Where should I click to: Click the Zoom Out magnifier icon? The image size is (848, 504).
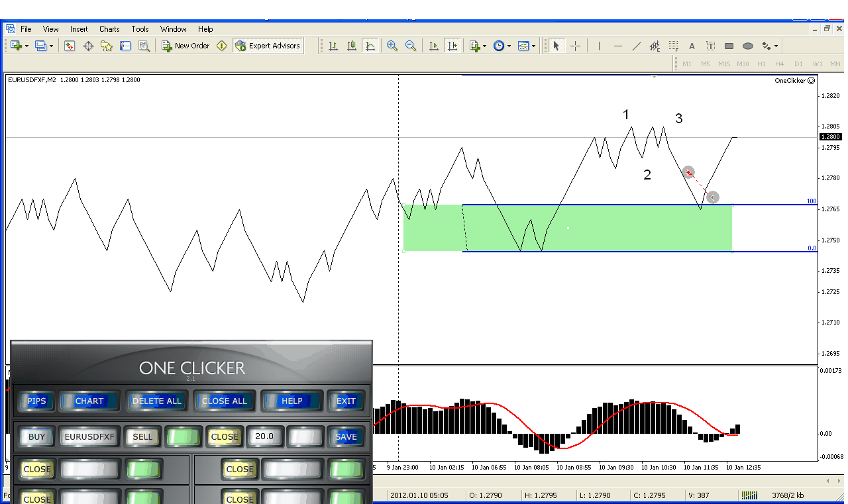pos(411,46)
